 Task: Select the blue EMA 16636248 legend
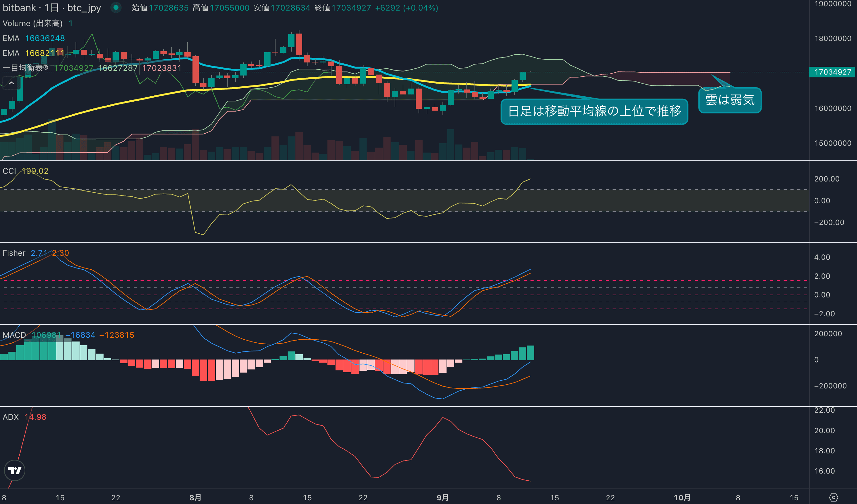pos(34,39)
